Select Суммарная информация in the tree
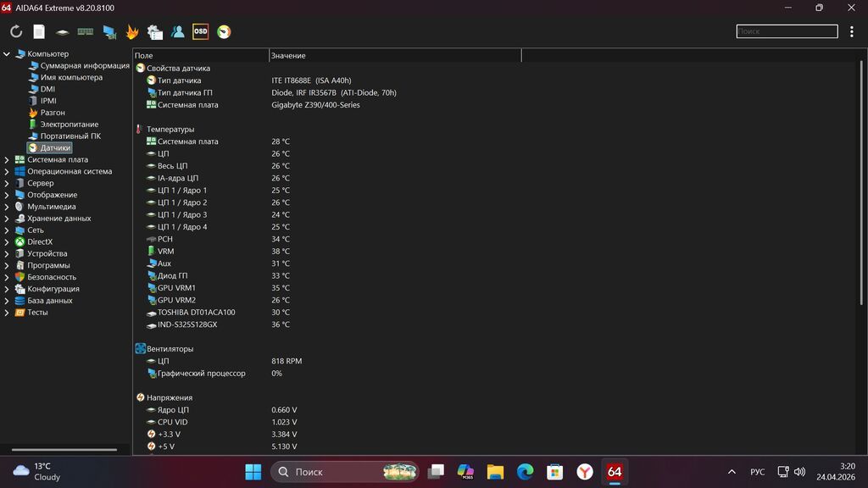 (79, 65)
